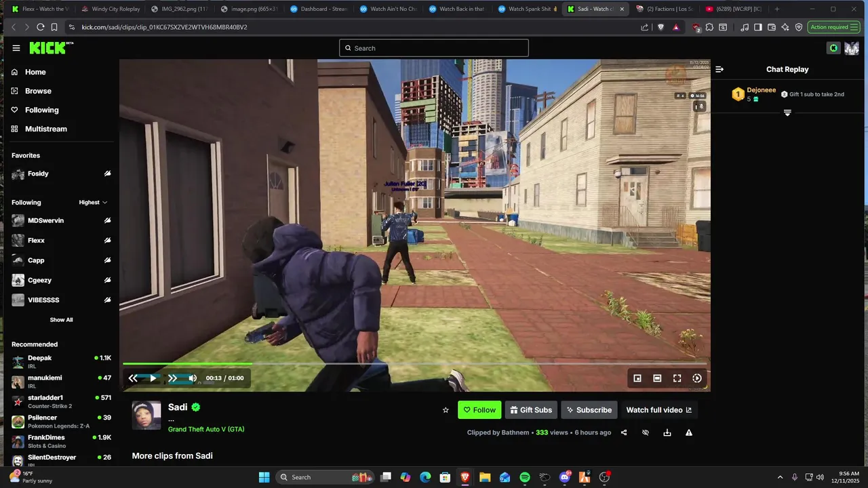This screenshot has height=488, width=868.
Task: Share the clip
Action: click(x=624, y=432)
